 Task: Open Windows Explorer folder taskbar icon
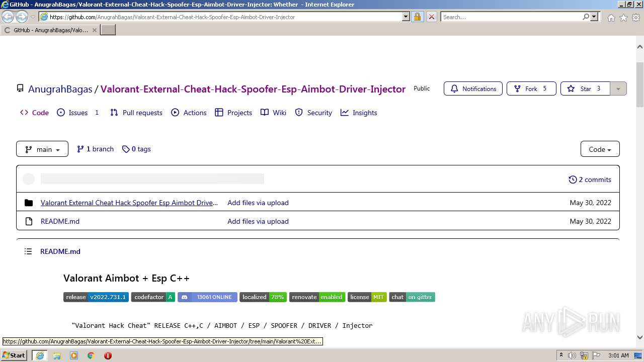pos(57,355)
